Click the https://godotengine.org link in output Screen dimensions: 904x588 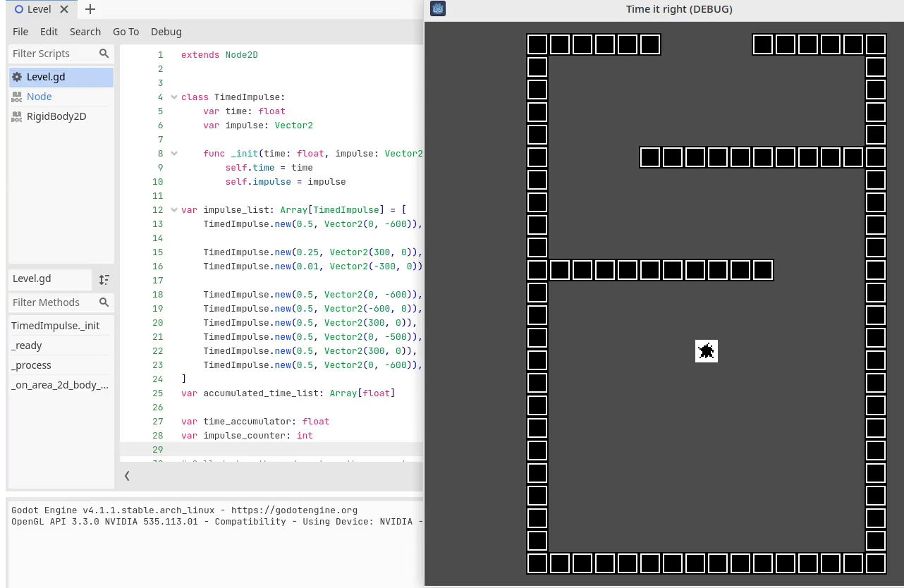(x=294, y=510)
